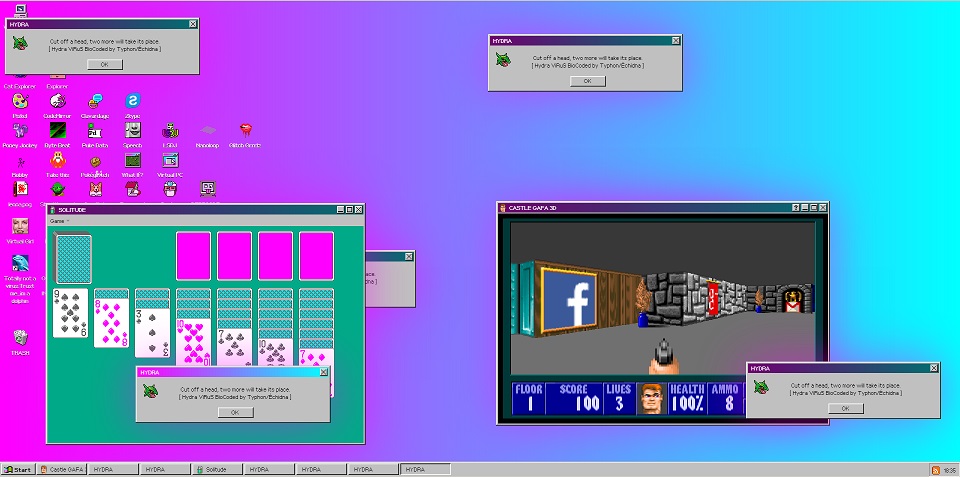Viewport: 960px width, 477px height.
Task: Click the HEALTH 100% readout in the HUD
Action: pos(687,398)
